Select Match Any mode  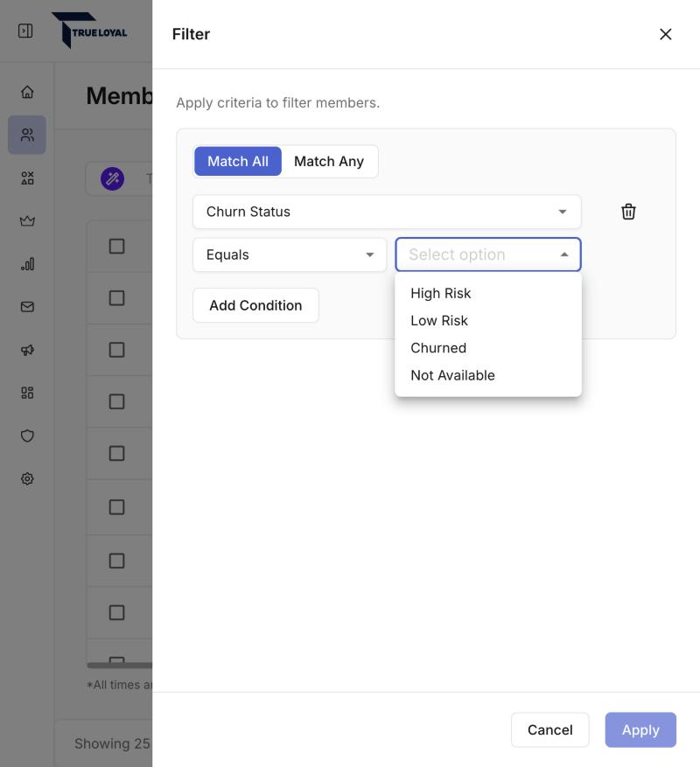point(329,162)
